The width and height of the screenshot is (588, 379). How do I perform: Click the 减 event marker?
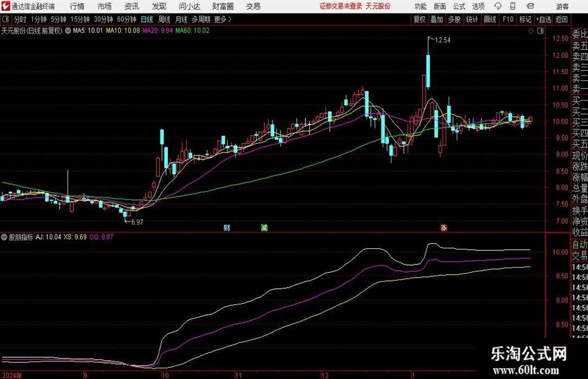[x=264, y=227]
